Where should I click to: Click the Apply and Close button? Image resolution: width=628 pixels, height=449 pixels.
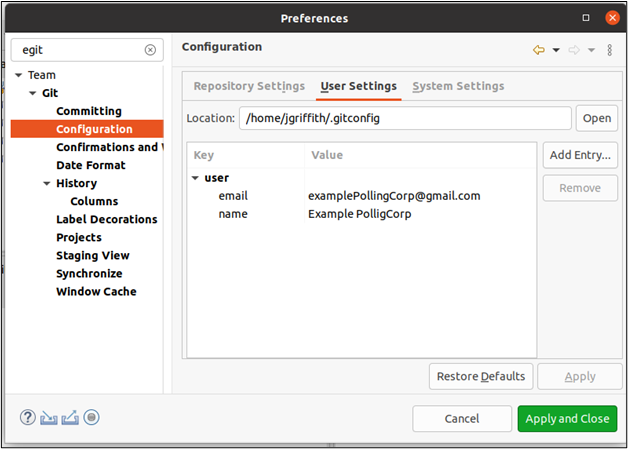[x=567, y=419]
